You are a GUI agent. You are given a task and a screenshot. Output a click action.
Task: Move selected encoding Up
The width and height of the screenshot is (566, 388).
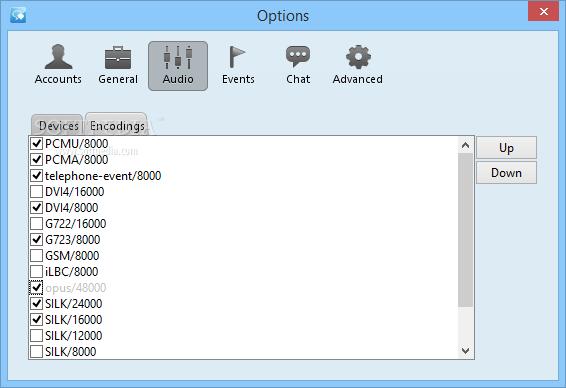(506, 148)
